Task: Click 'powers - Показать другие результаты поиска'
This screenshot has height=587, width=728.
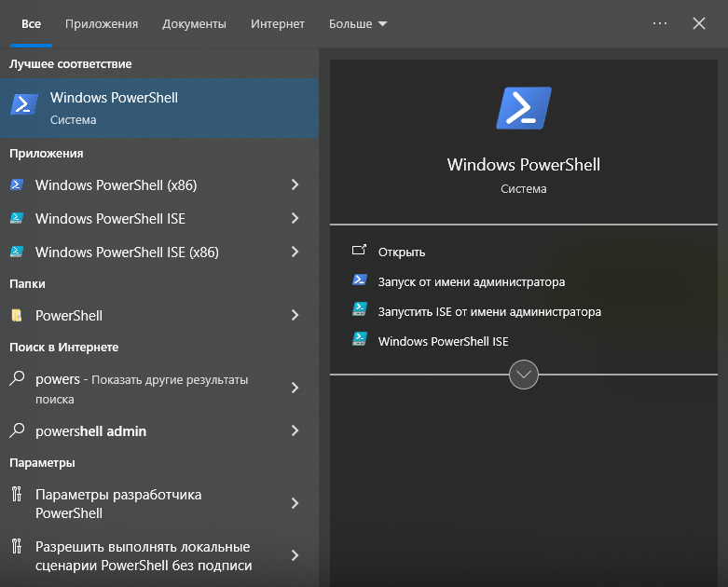Action: tap(159, 388)
